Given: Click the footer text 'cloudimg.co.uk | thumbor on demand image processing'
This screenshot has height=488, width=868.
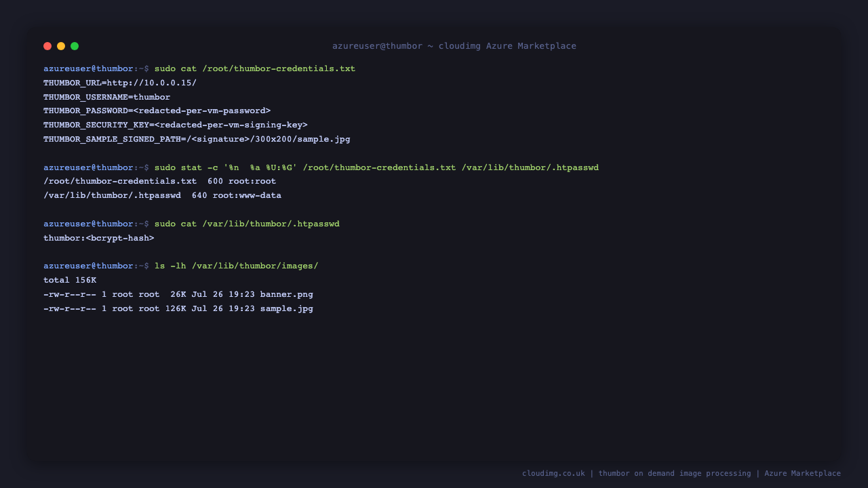Looking at the screenshot, I should [x=637, y=474].
